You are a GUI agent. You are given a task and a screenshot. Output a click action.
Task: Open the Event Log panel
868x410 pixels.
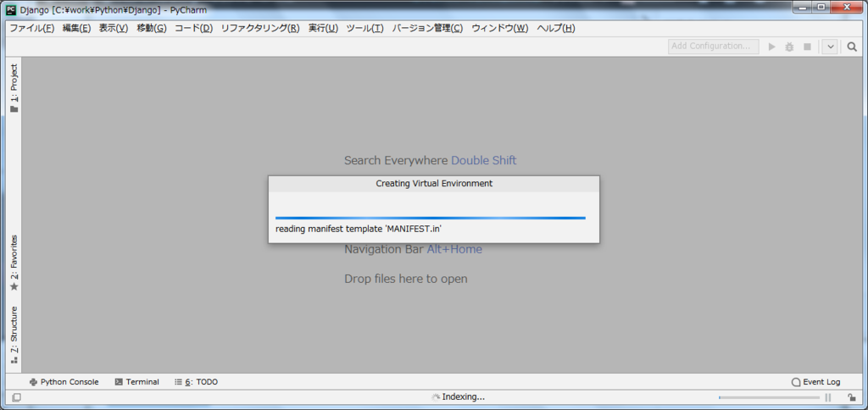point(815,382)
